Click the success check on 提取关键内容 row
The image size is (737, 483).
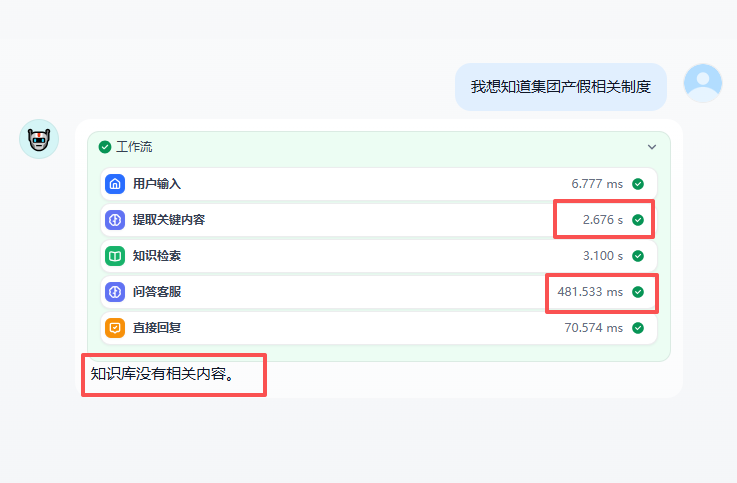638,220
